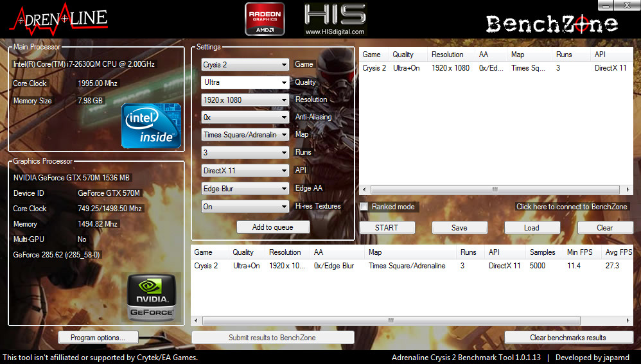641x364 pixels.
Task: Open the Runs dropdown showing 3
Action: click(x=245, y=152)
